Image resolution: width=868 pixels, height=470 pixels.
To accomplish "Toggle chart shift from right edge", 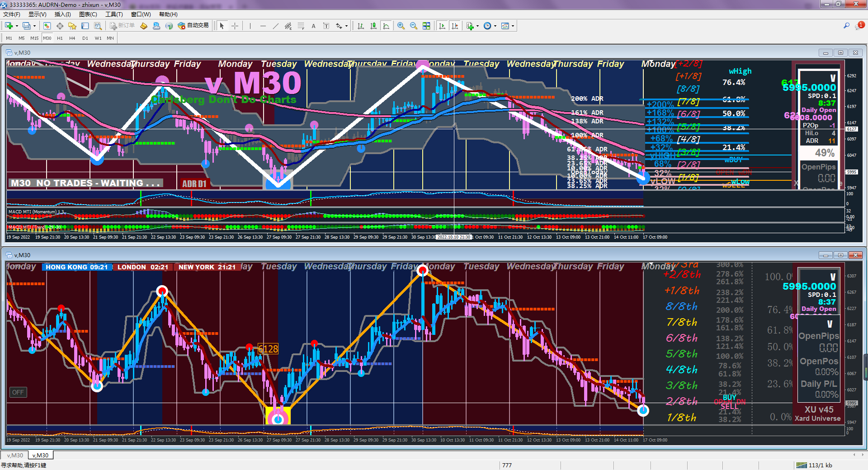I will click(455, 26).
